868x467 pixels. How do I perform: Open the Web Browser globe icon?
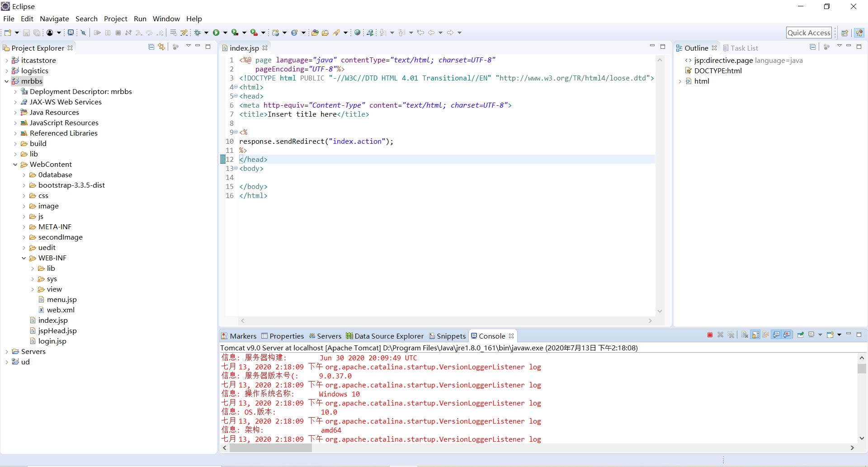tap(357, 33)
